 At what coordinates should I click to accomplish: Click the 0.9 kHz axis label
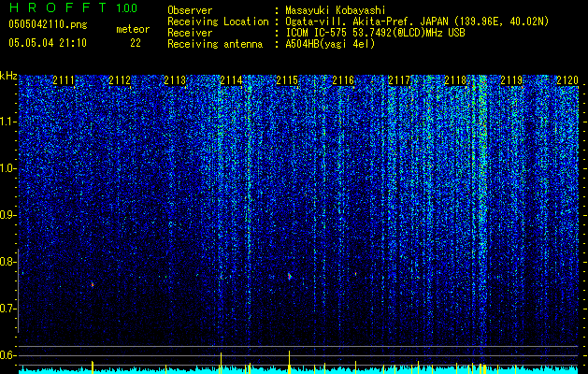(x=7, y=215)
